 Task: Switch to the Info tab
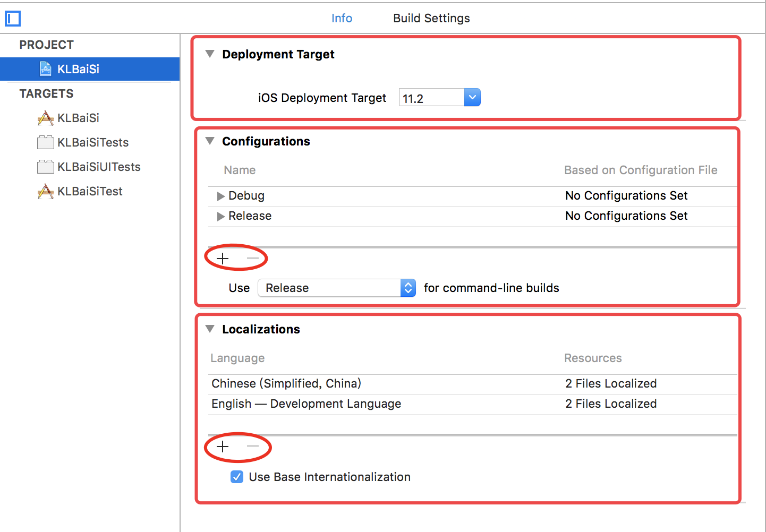pos(342,18)
